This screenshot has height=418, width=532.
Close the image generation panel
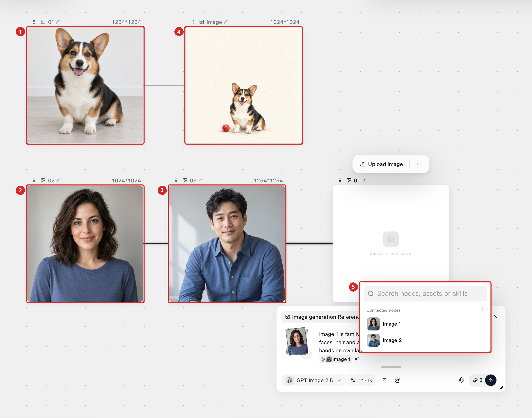pyautogui.click(x=496, y=317)
